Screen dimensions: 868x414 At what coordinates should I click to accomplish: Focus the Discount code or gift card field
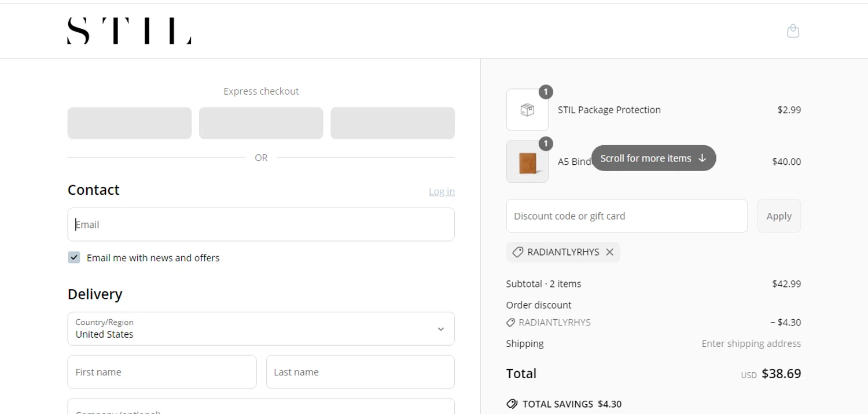click(x=627, y=216)
